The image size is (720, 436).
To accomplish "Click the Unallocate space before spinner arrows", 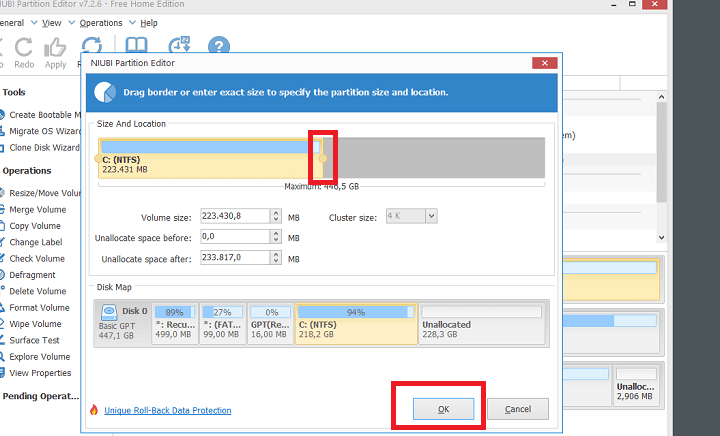I will (276, 236).
